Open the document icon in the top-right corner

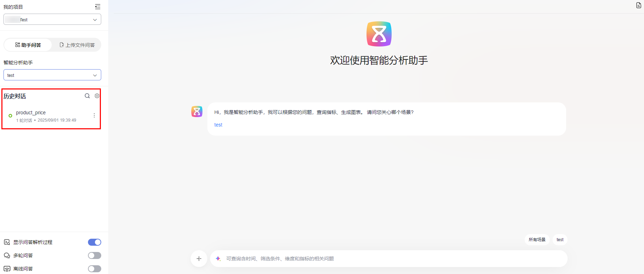click(x=639, y=5)
